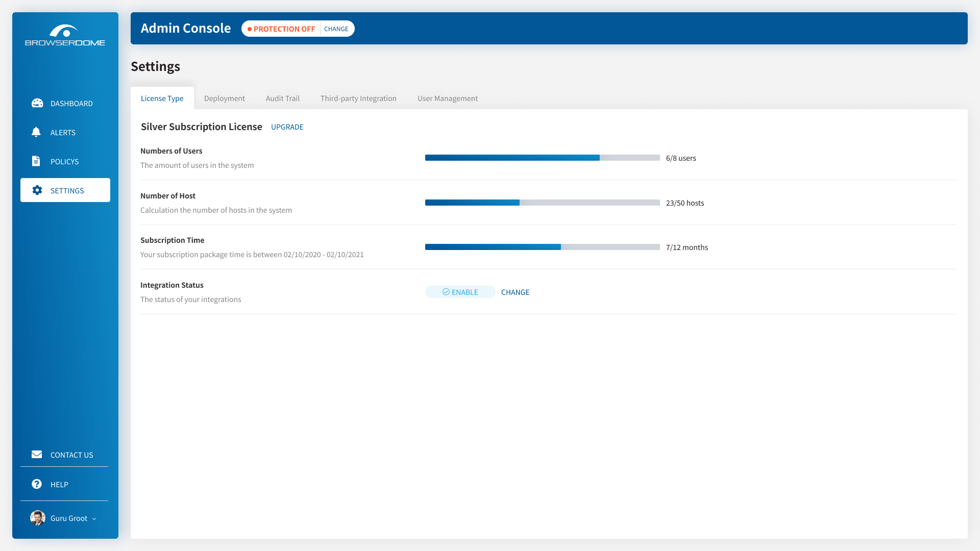The image size is (980, 551).
Task: Expand the Guru Groot user menu chevron
Action: click(x=94, y=519)
